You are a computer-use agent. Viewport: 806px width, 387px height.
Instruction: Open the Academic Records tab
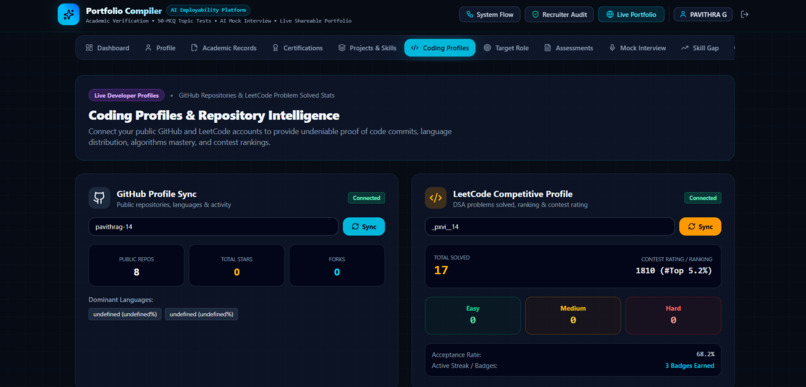click(224, 48)
